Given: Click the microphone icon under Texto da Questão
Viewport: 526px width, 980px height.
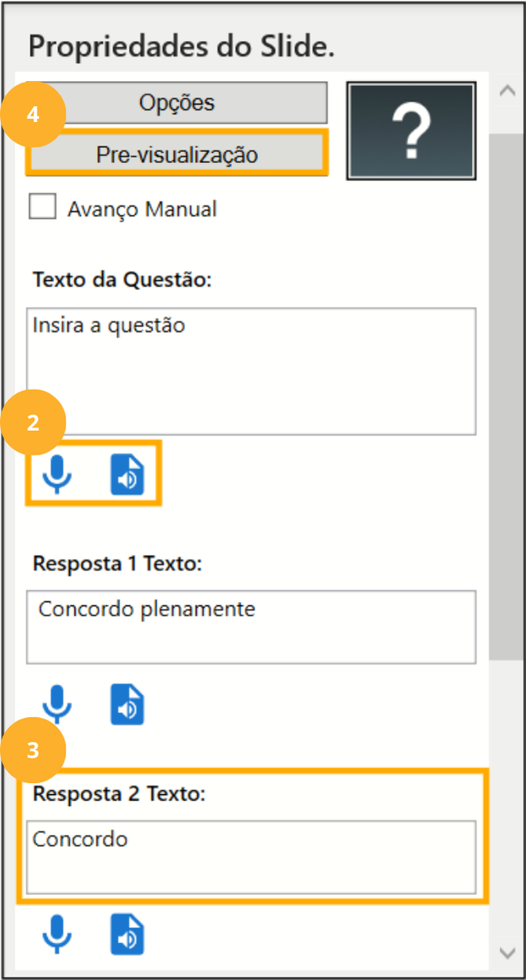Looking at the screenshot, I should point(57,474).
